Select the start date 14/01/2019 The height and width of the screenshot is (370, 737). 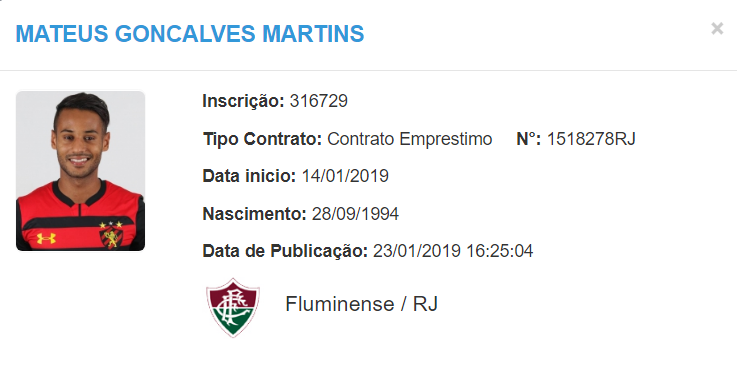(345, 176)
